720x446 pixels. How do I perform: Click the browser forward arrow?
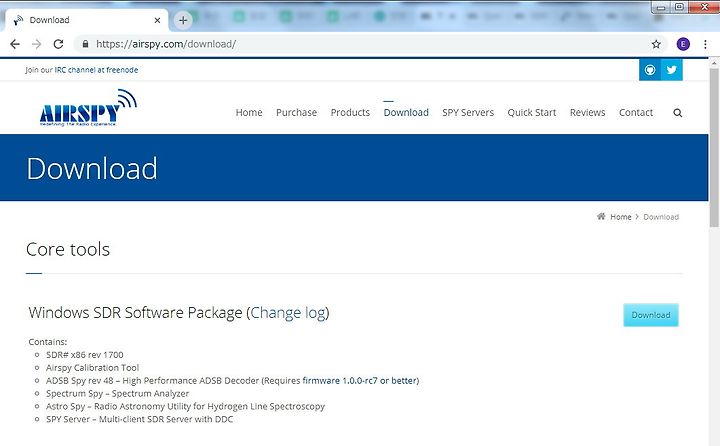point(37,44)
